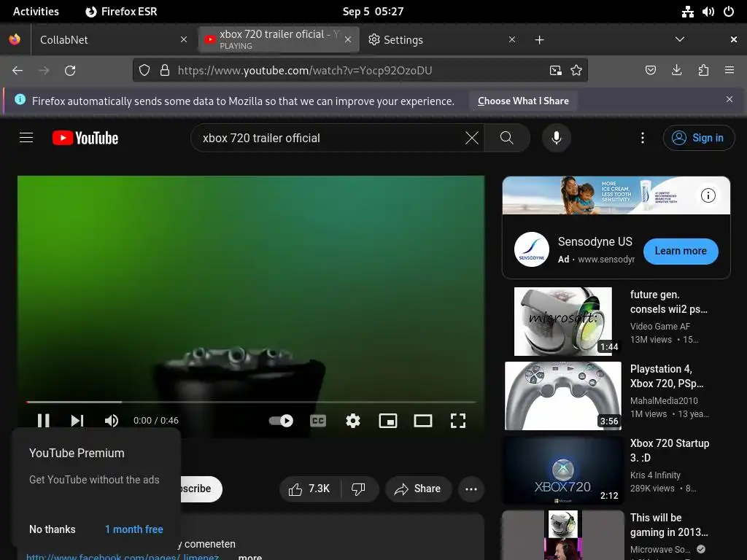Share this video
747x560 pixels.
[x=418, y=489]
